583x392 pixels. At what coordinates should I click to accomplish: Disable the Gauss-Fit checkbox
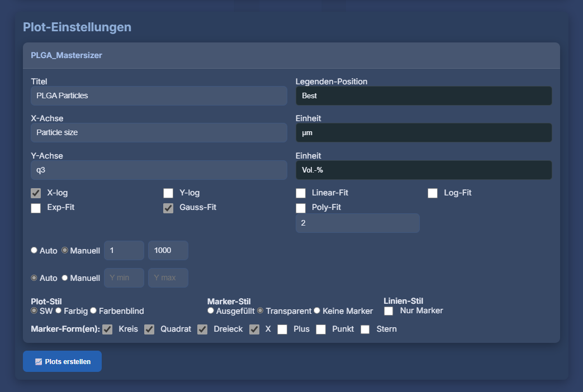168,208
